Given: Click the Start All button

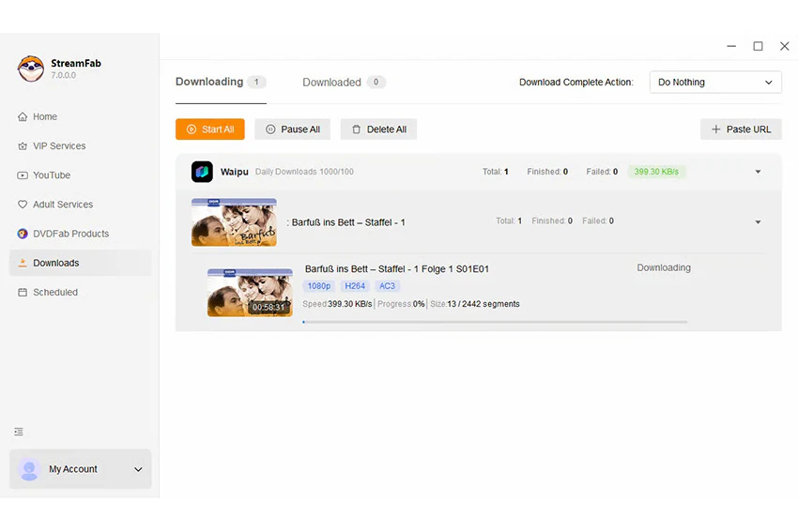Looking at the screenshot, I should click(x=209, y=129).
